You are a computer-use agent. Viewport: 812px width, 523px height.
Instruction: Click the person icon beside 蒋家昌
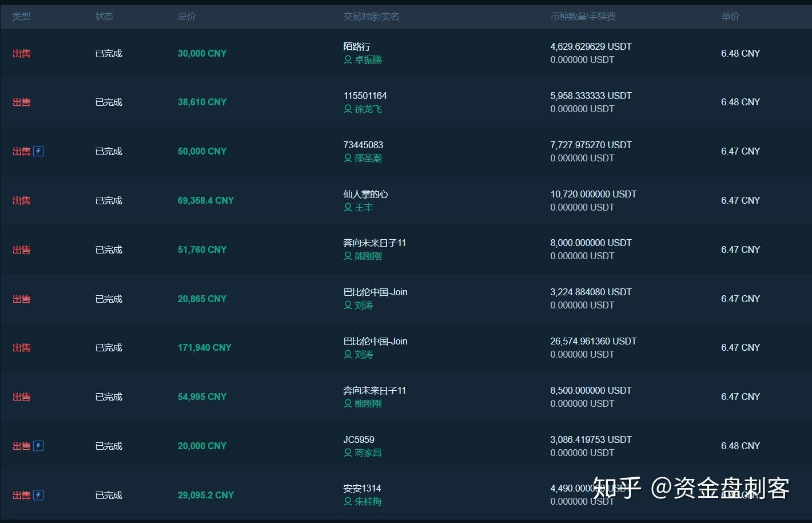pos(348,453)
